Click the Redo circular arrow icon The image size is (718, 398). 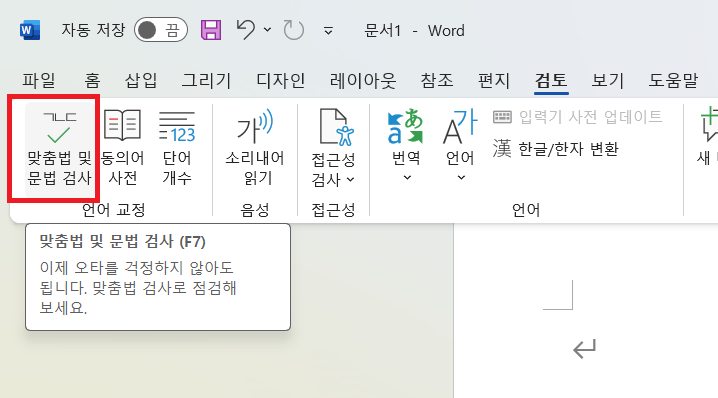pos(294,30)
